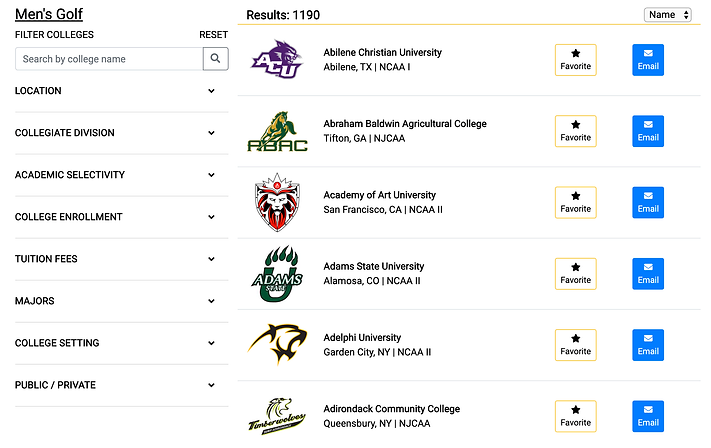Screen dimensions: 711x448
Task: Click Adirondack Community College Timberwolves logo
Action: point(276,416)
